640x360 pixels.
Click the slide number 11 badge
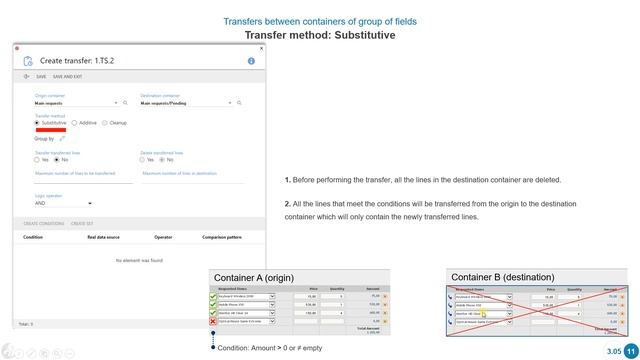point(631,351)
